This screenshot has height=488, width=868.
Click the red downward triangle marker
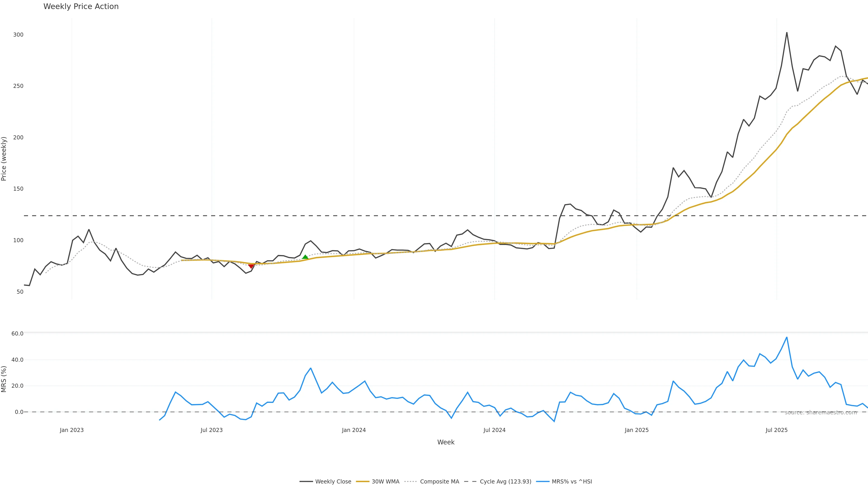tap(251, 266)
